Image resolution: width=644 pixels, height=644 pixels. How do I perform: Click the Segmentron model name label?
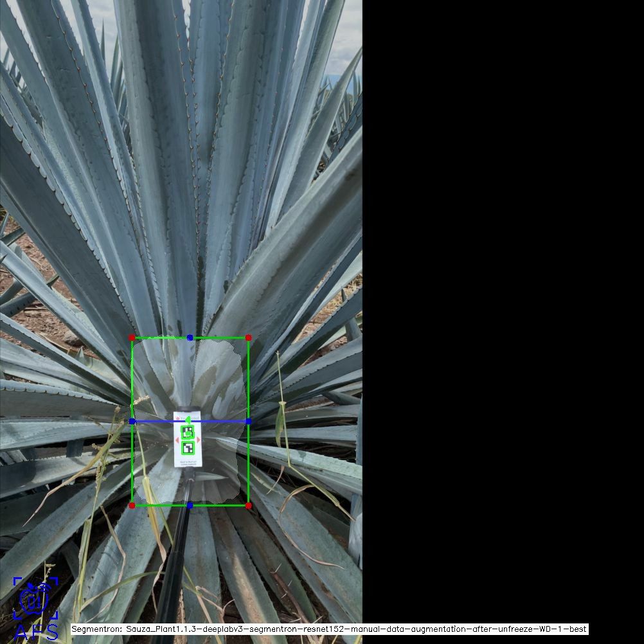(x=330, y=629)
